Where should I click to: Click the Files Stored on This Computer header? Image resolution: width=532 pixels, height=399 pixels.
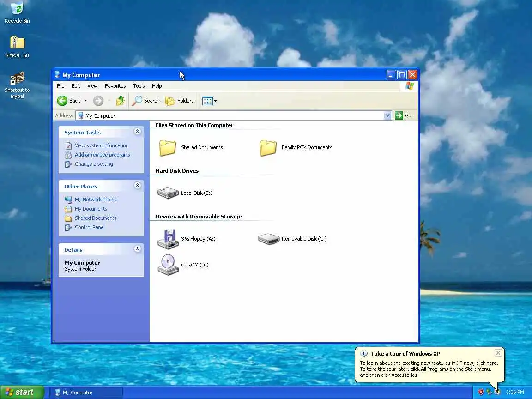pyautogui.click(x=194, y=125)
